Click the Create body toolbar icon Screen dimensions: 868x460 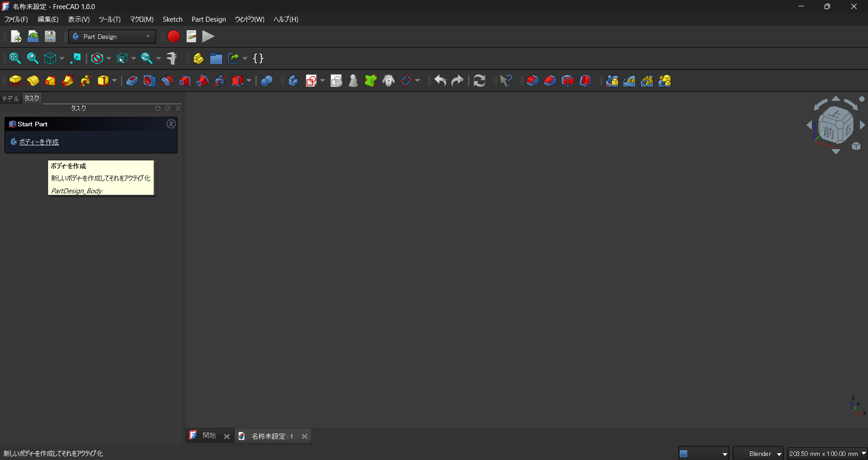coord(294,81)
